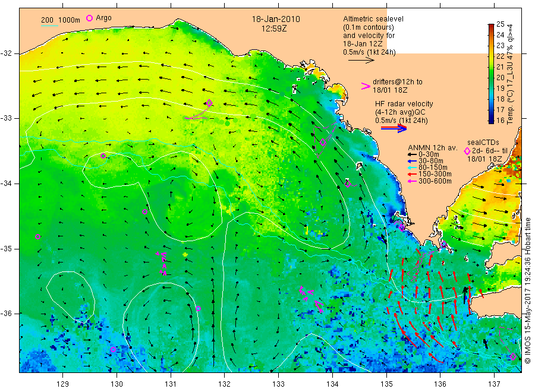Click the Argo float marker near 129.7E, -33.6
The height and width of the screenshot is (392, 535).
click(x=103, y=156)
